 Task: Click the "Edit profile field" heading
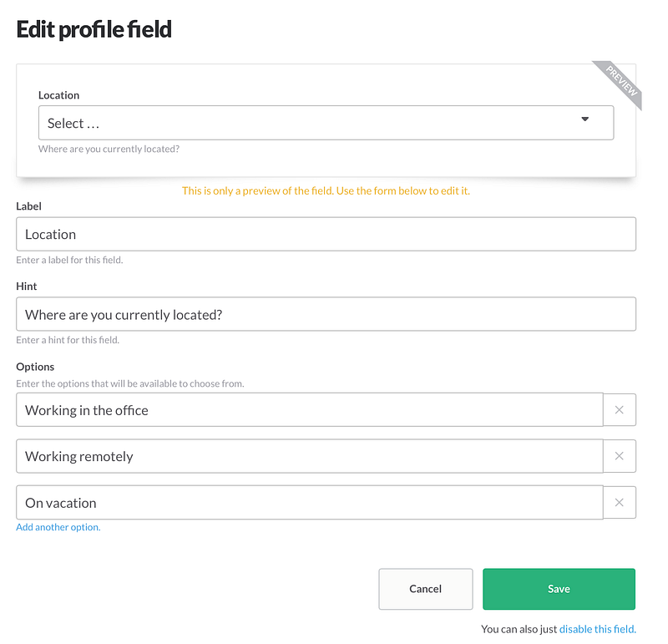coord(94,30)
